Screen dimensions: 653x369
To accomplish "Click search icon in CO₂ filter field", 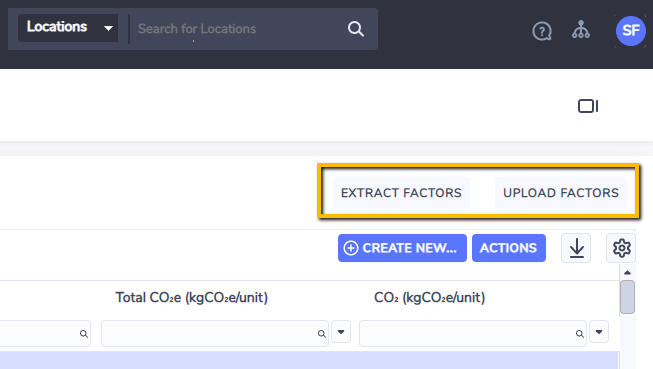I will pos(580,334).
